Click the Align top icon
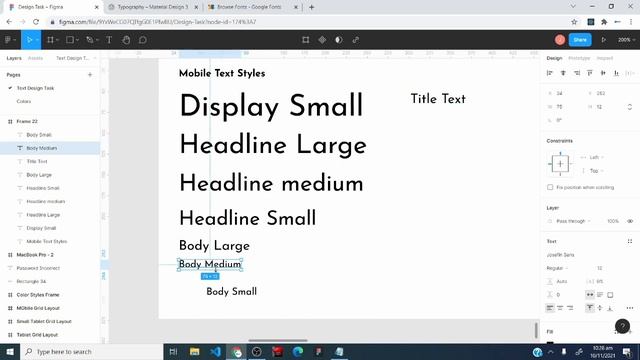The height and width of the screenshot is (360, 640). (590, 73)
